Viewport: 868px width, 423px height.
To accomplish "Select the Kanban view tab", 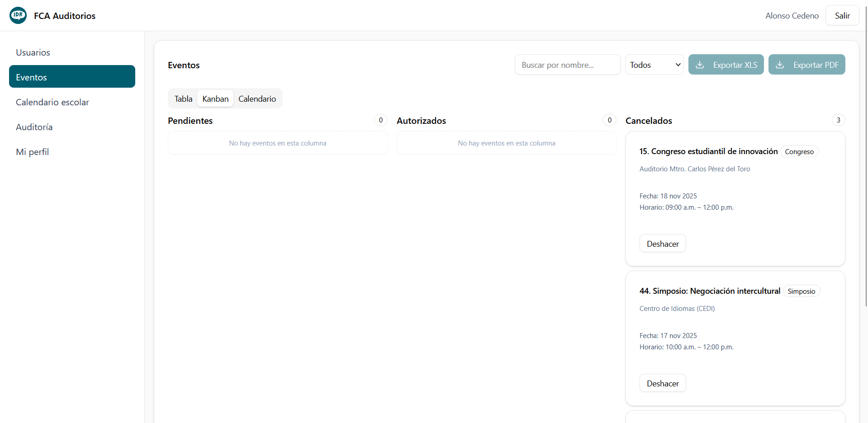I will pos(215,99).
